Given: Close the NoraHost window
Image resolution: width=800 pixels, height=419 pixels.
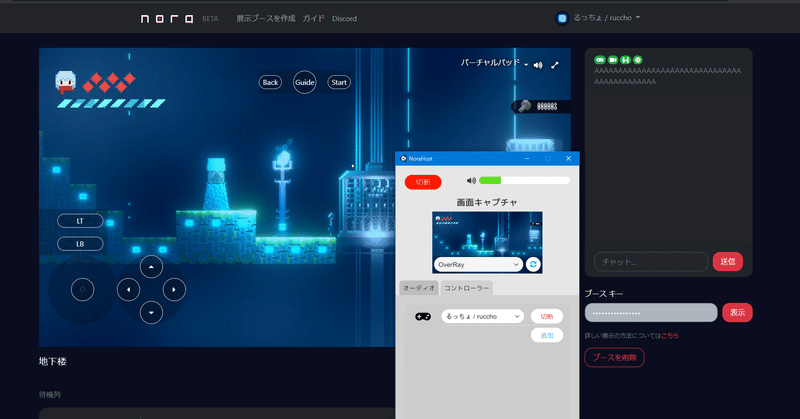Looking at the screenshot, I should [x=568, y=159].
